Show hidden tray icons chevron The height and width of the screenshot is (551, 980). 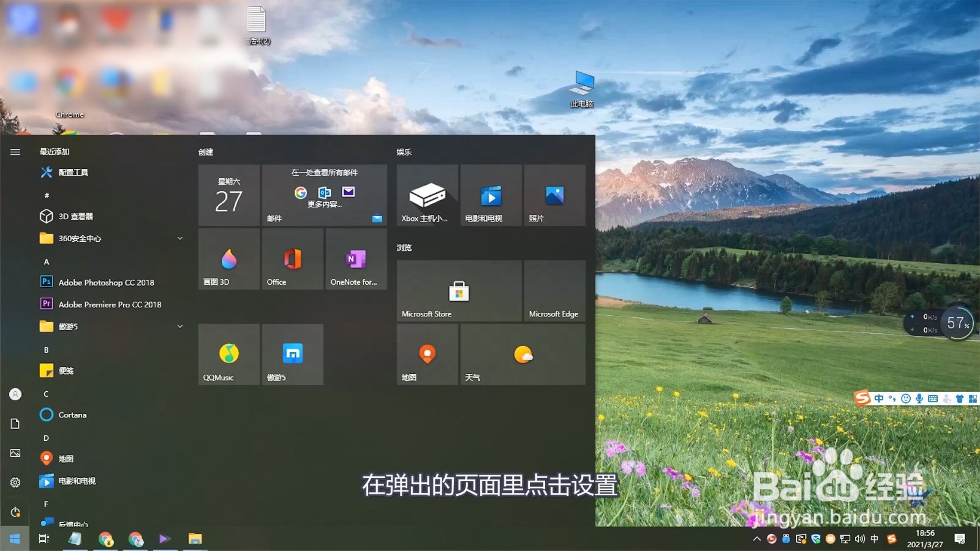757,539
